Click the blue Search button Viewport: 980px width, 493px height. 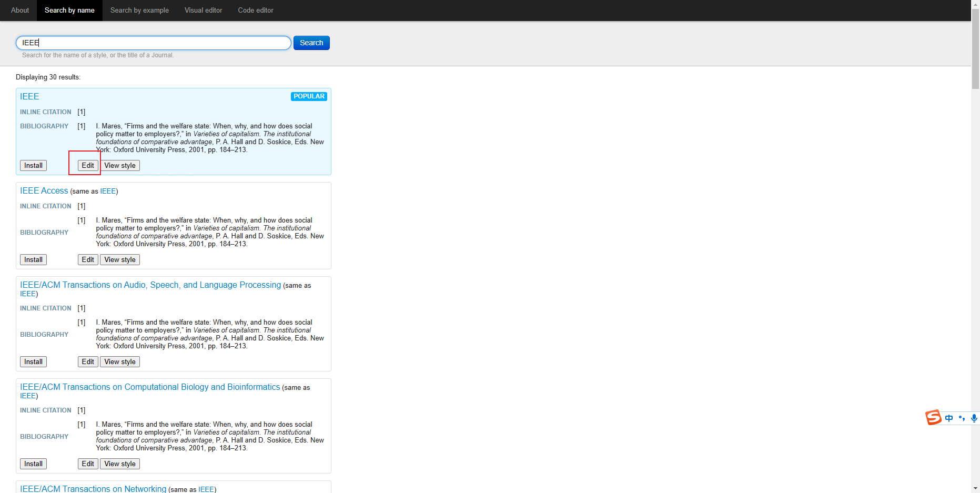(x=311, y=43)
